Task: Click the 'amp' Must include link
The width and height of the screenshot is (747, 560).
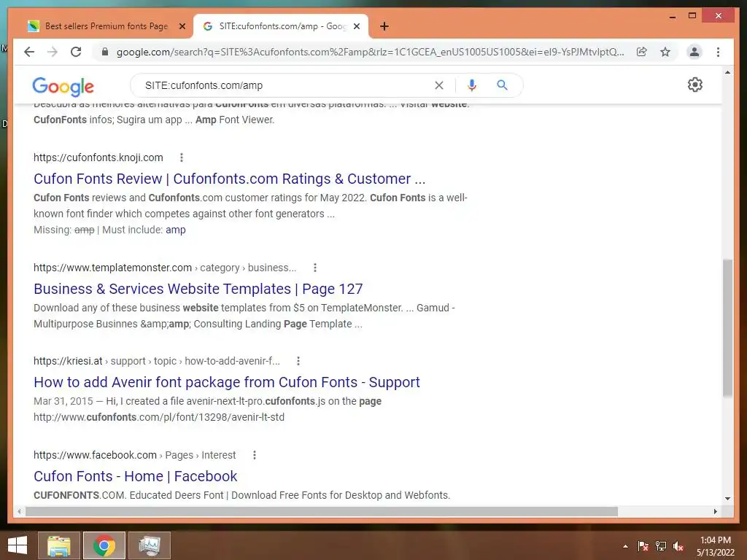Action: coord(175,230)
